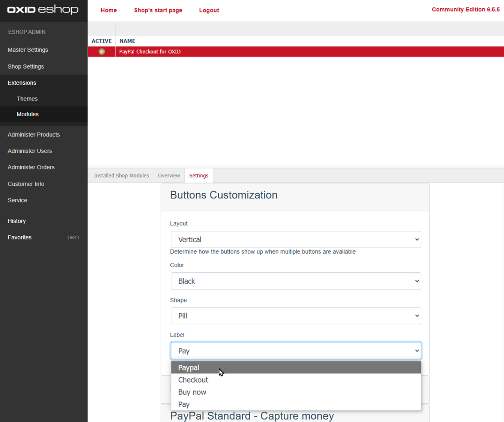Log out via Logout link
The image size is (504, 422).
click(209, 10)
